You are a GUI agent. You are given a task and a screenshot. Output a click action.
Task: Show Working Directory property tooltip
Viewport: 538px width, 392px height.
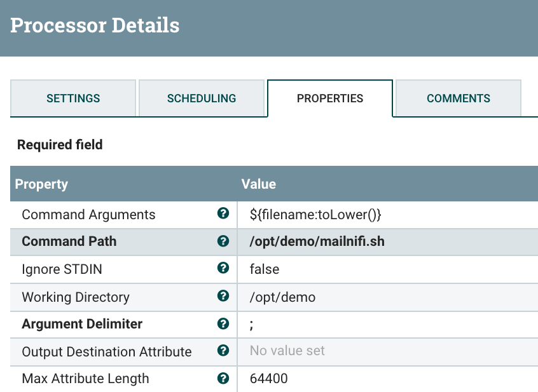click(223, 297)
